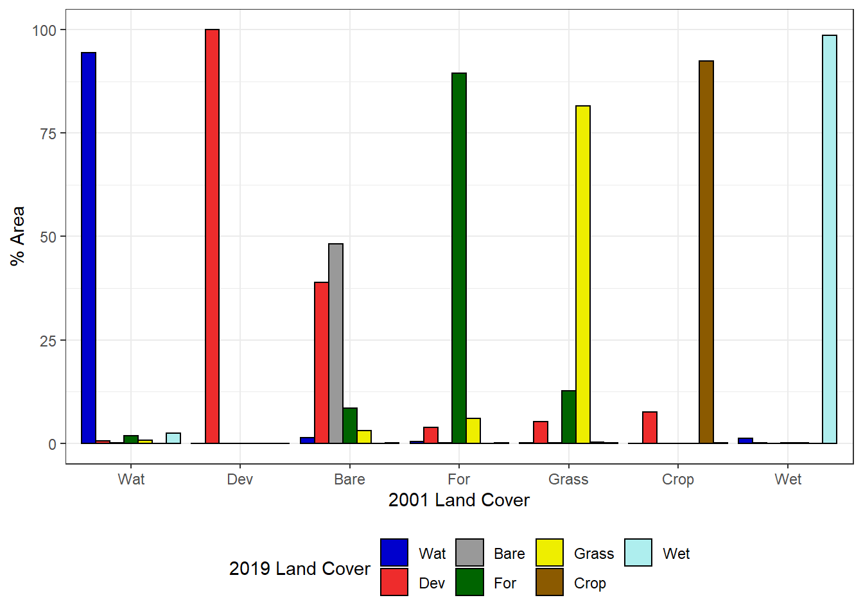Click the blue Wat legend swatch
Screen dimensions: 863x616
point(394,552)
